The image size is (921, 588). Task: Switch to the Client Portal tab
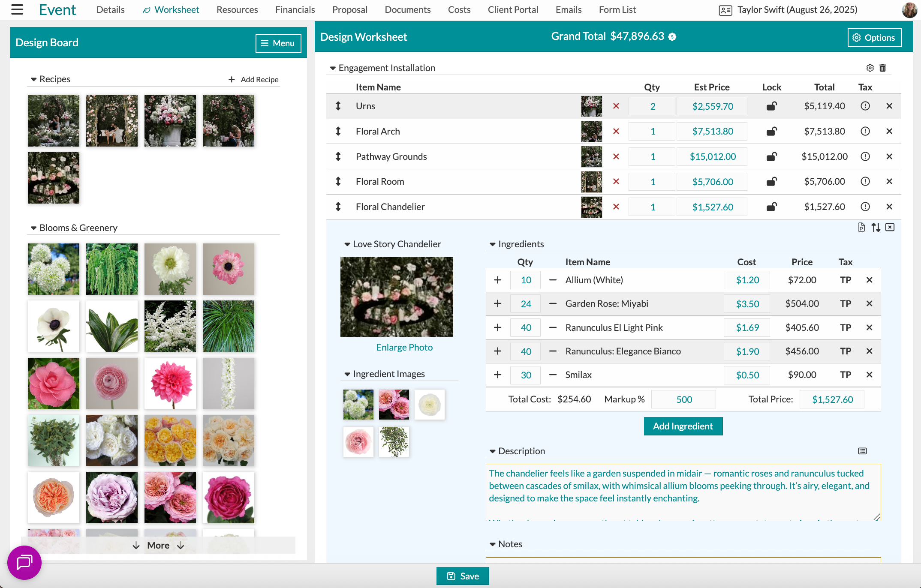click(513, 9)
